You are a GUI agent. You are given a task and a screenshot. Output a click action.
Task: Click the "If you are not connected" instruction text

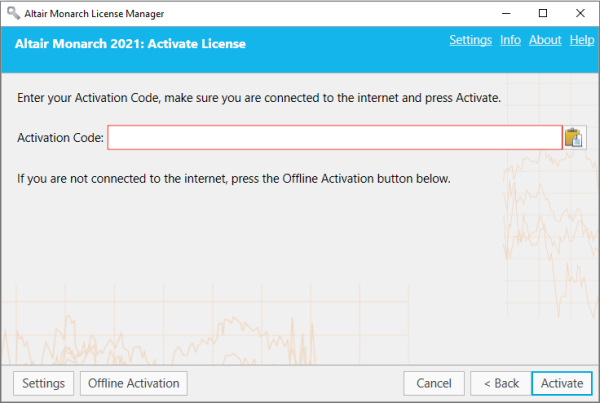(x=234, y=179)
